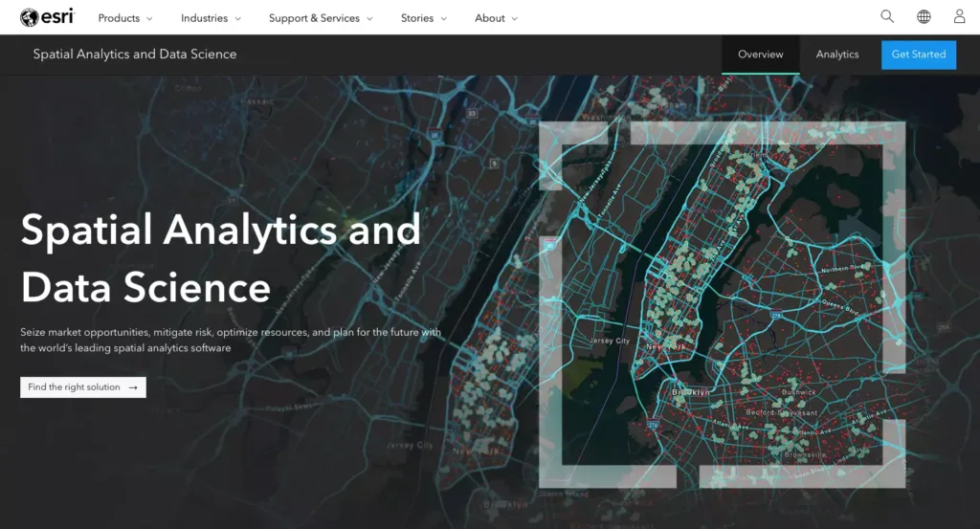Expand the About menu
This screenshot has width=980, height=529.
point(497,18)
